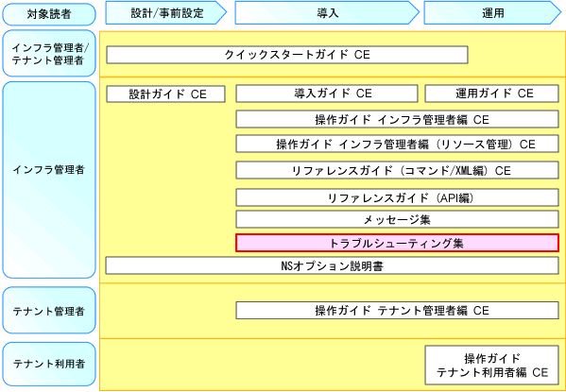Open 導入ガイド CE box
Screen dimensions: 566x392
click(x=327, y=94)
